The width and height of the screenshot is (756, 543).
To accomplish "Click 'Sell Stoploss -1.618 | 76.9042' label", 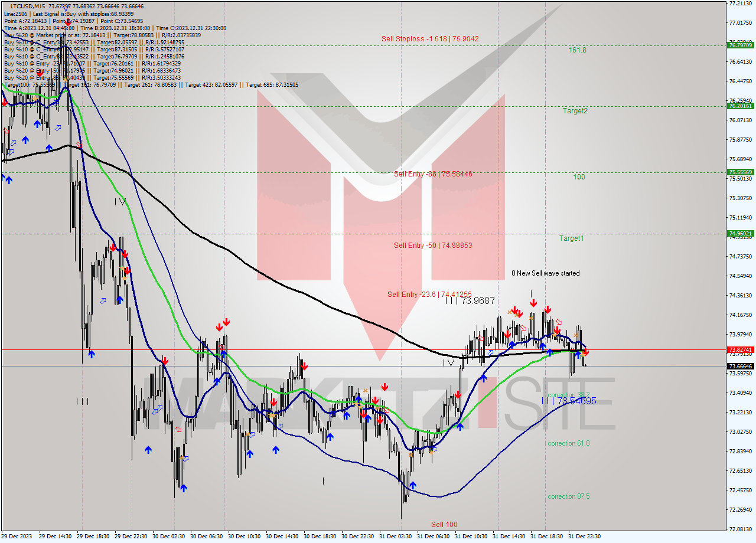I will [430, 39].
